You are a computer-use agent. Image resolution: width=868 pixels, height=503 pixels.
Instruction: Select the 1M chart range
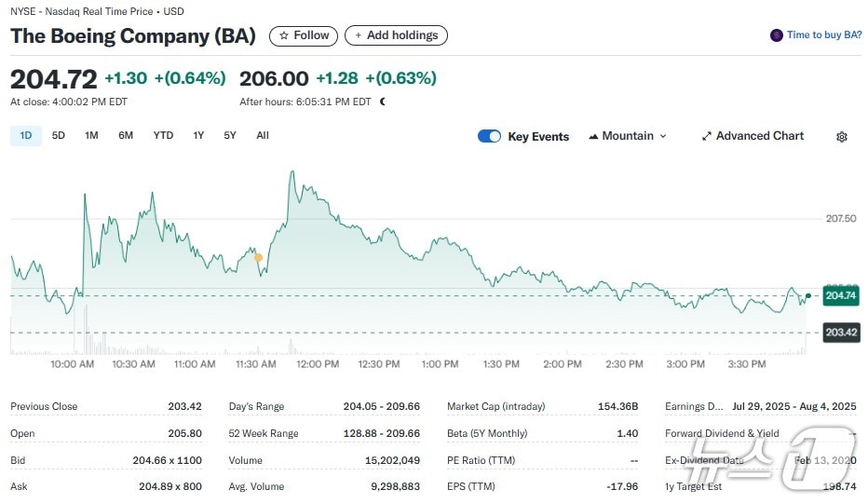(x=91, y=136)
